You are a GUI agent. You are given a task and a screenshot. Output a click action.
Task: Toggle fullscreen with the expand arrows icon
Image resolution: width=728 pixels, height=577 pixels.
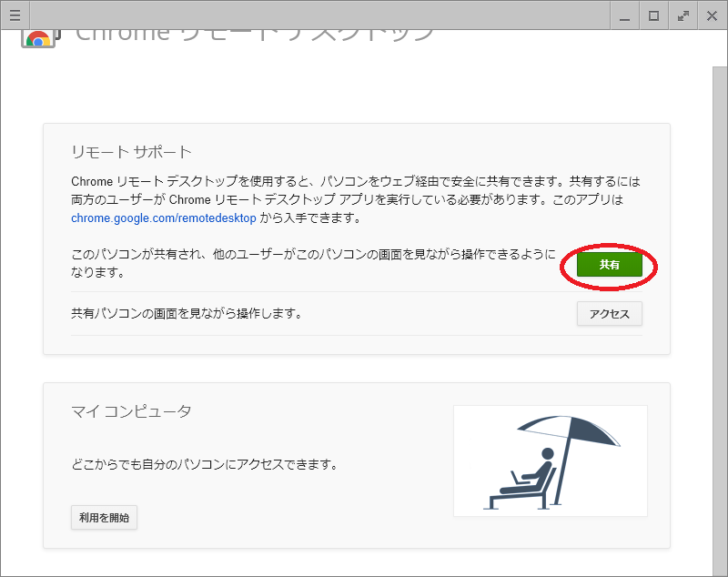(x=683, y=15)
